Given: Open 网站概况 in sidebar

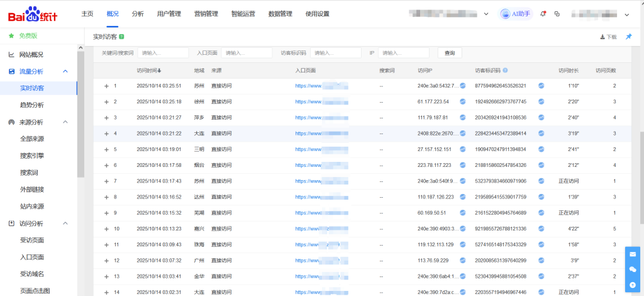Looking at the screenshot, I should (31, 55).
